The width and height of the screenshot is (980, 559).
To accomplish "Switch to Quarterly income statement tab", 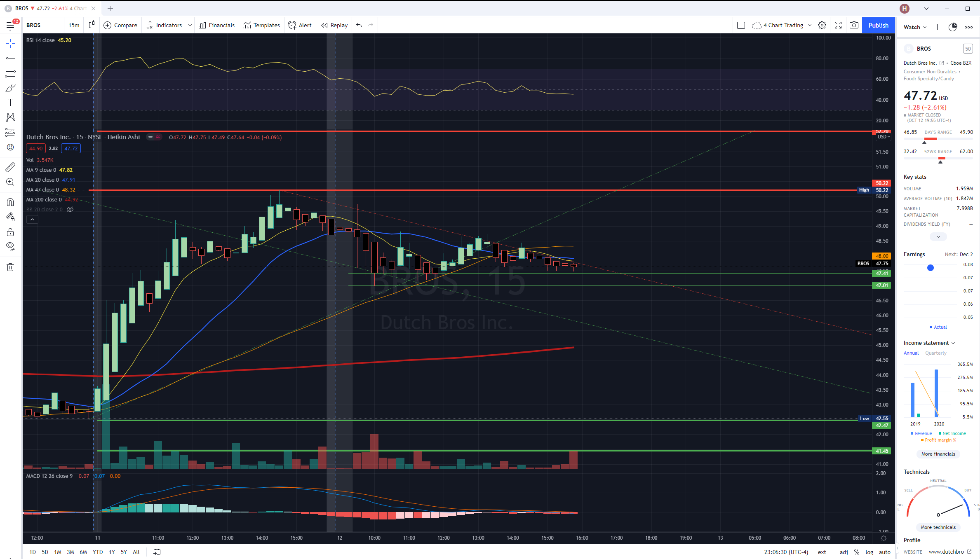I will [936, 353].
